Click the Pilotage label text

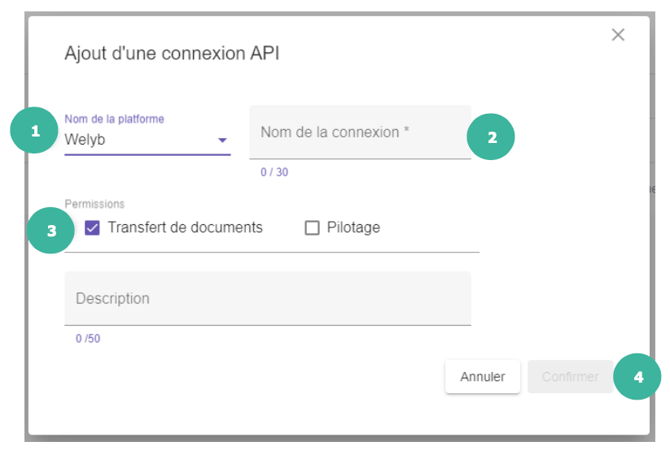click(x=353, y=228)
